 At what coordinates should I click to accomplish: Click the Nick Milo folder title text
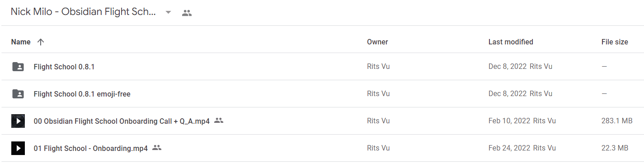[x=84, y=12]
